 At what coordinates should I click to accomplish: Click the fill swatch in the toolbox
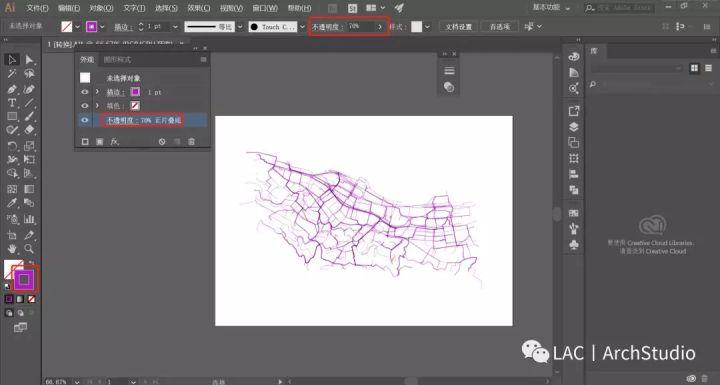tap(11, 267)
